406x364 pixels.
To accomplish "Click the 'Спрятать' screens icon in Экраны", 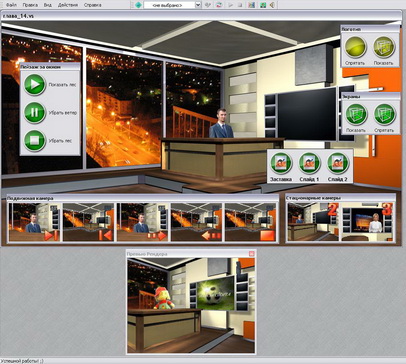I will pos(384,115).
